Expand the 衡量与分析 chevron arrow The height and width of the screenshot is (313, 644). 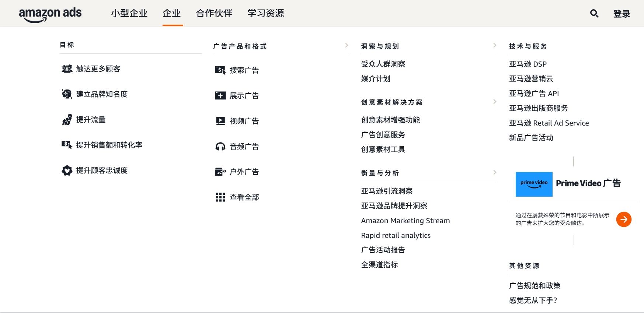point(495,172)
